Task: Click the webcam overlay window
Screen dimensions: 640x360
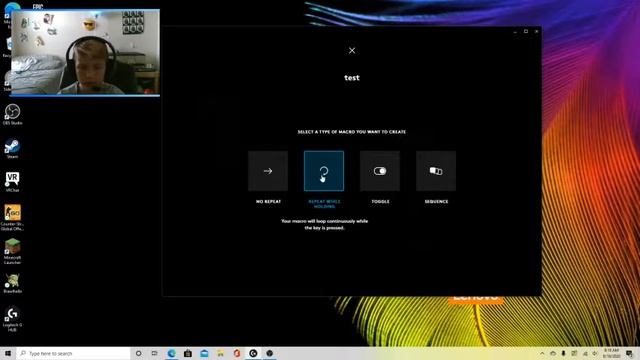Action: coord(86,53)
